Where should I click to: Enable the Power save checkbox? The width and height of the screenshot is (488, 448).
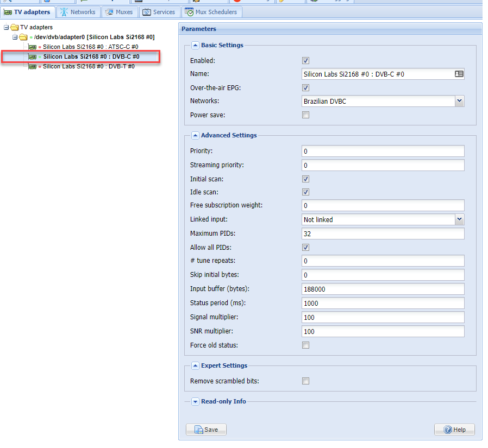(x=305, y=115)
